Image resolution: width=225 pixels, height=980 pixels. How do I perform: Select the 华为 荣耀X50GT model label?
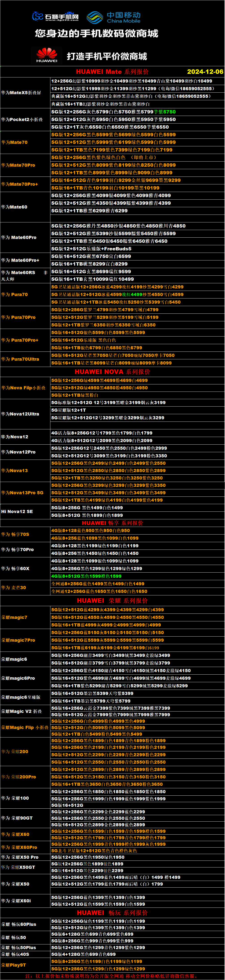[x=18, y=867]
